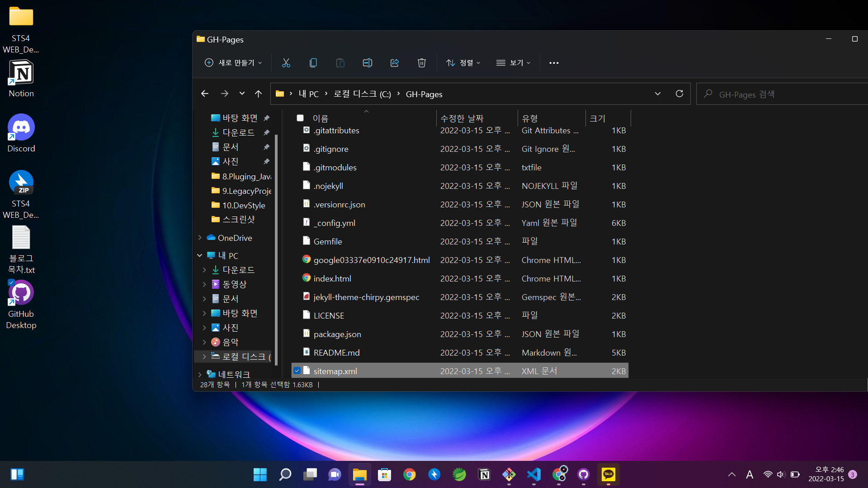Click the Delete trash icon

click(x=421, y=63)
